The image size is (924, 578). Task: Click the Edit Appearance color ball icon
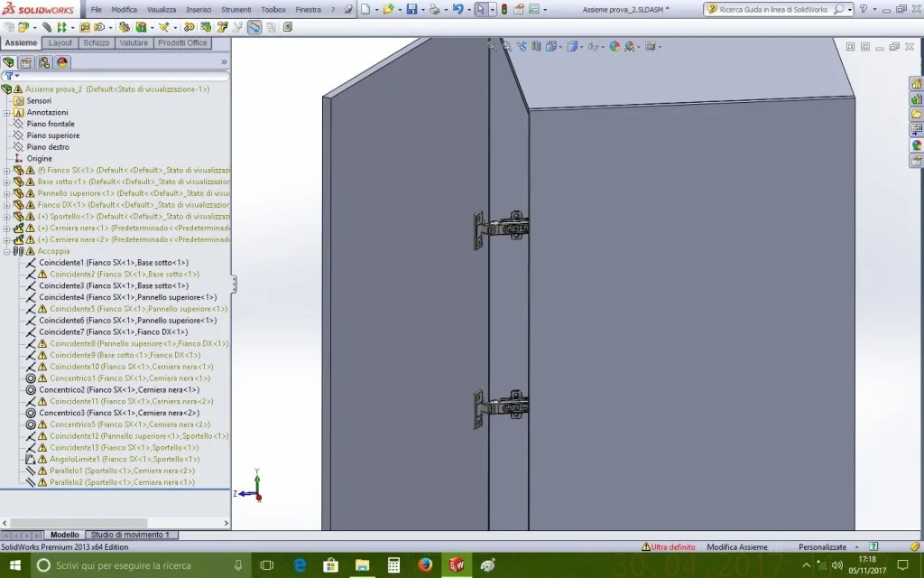(x=614, y=46)
